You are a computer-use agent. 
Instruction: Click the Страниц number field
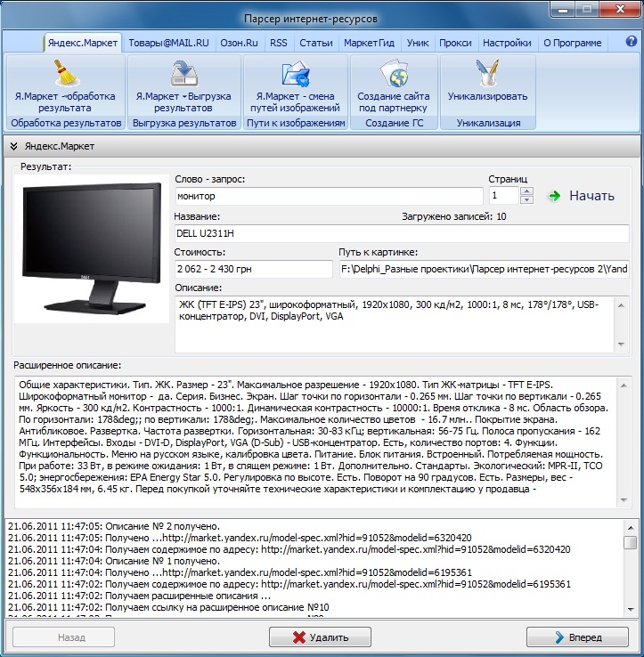505,196
